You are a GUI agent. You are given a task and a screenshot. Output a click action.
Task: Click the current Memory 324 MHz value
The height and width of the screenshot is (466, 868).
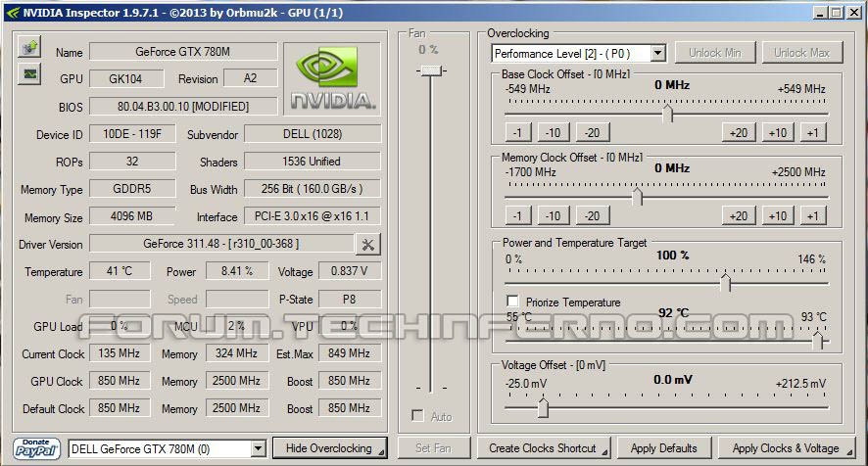click(x=237, y=353)
